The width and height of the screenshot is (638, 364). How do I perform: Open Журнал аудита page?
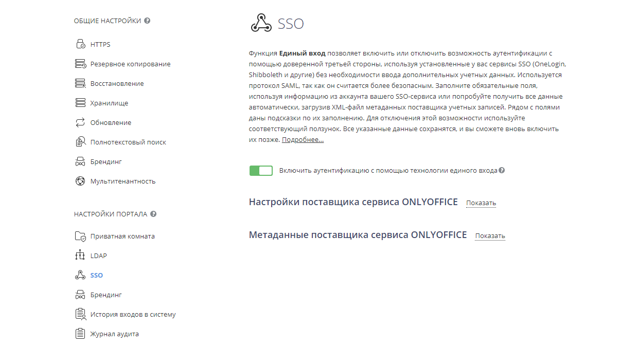pos(115,334)
